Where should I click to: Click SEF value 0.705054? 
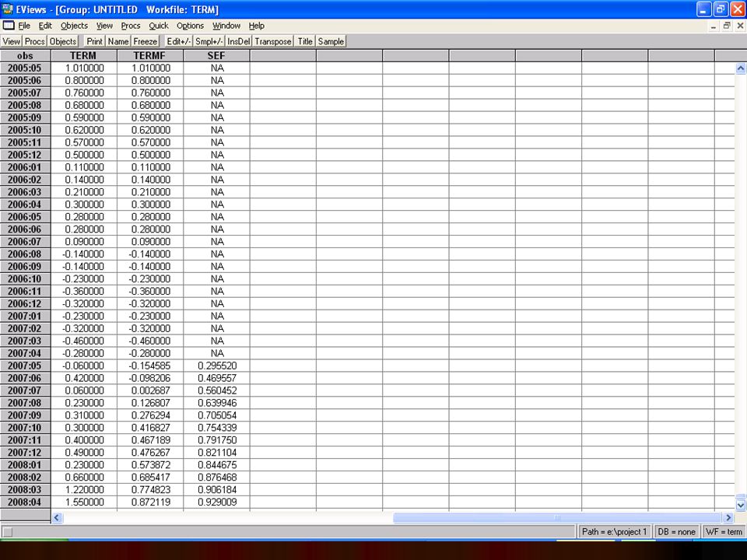(217, 415)
